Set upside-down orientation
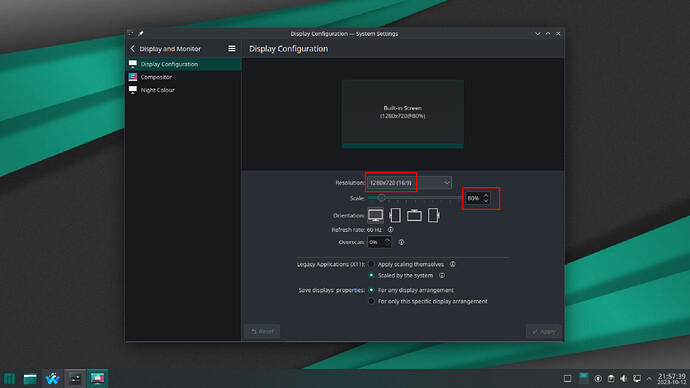Image resolution: width=690 pixels, height=388 pixels. tap(414, 215)
